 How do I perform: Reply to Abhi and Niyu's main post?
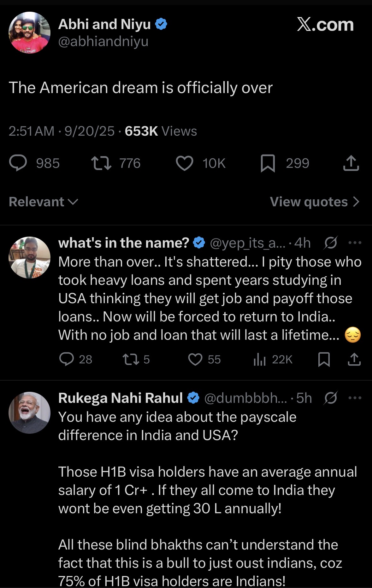point(18,163)
